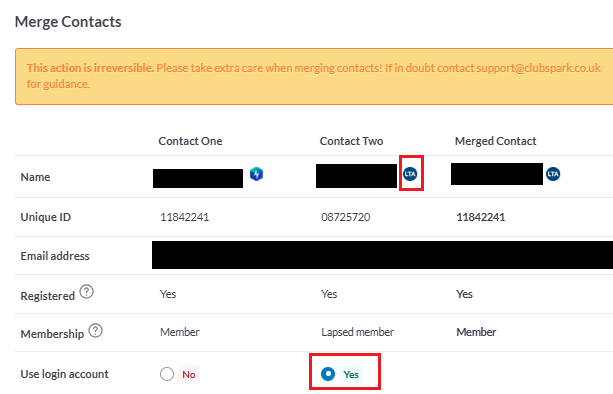
Task: Click the Merged Contact unique ID value
Action: coord(480,217)
